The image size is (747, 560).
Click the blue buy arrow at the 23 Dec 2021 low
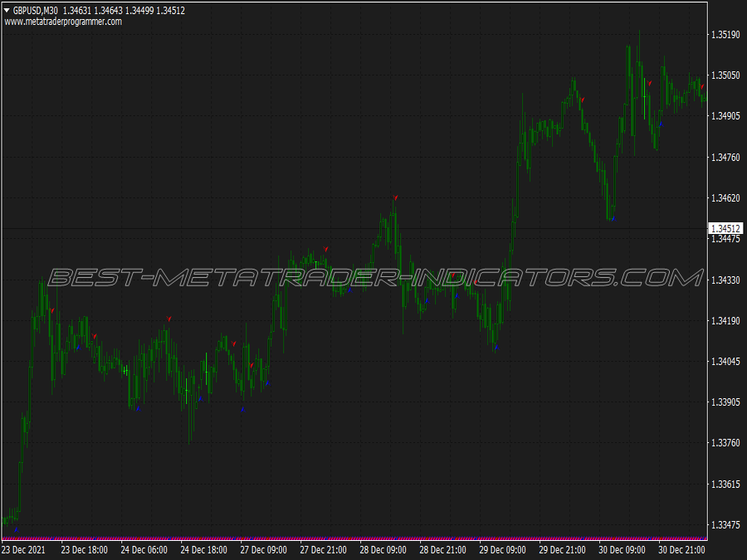click(17, 529)
